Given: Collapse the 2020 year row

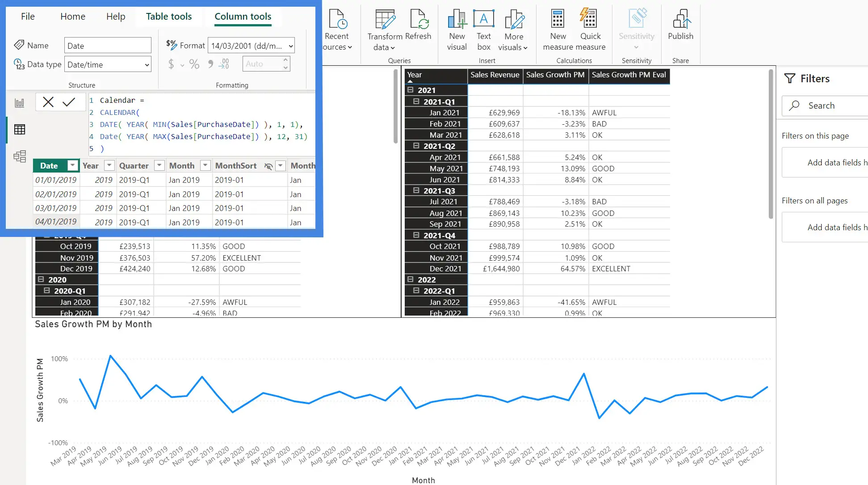Looking at the screenshot, I should click(x=41, y=279).
